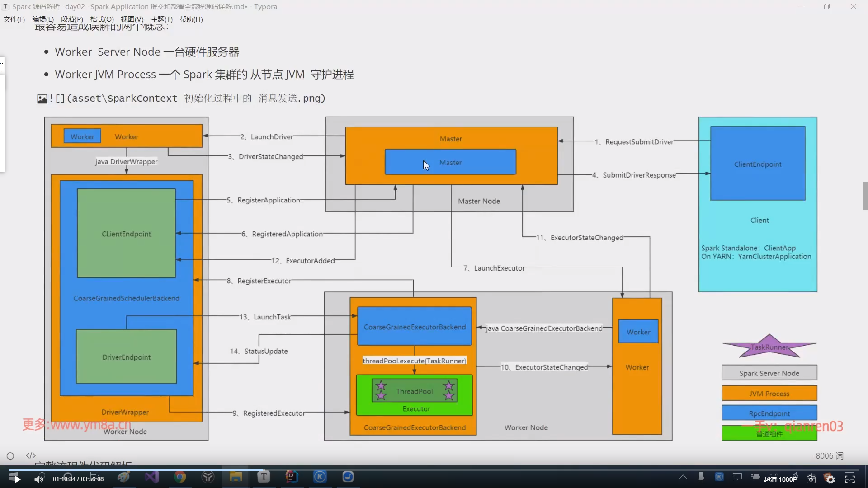This screenshot has width=868, height=488.
Task: Open File Explorer from the taskbar
Action: pos(236,477)
